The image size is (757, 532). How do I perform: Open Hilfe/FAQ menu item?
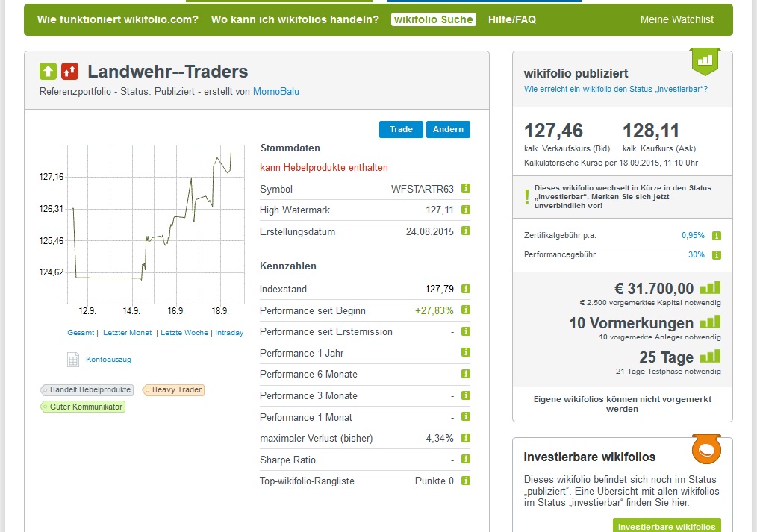point(512,20)
